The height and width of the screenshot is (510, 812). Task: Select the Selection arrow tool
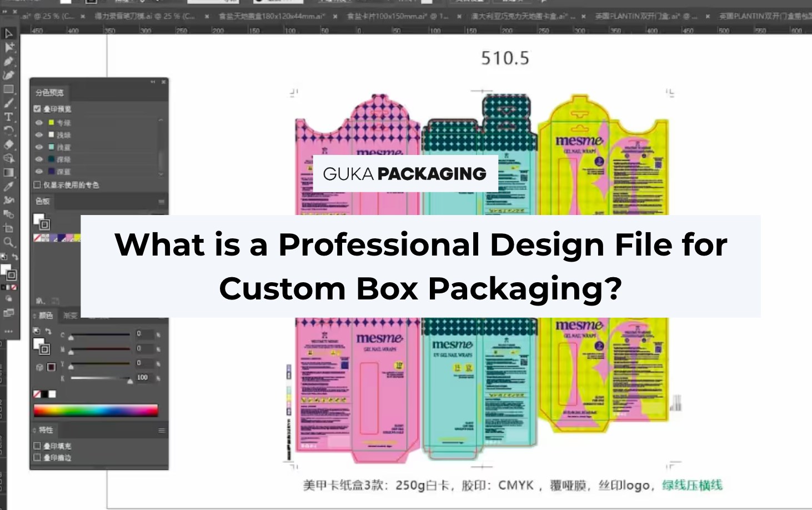point(9,34)
